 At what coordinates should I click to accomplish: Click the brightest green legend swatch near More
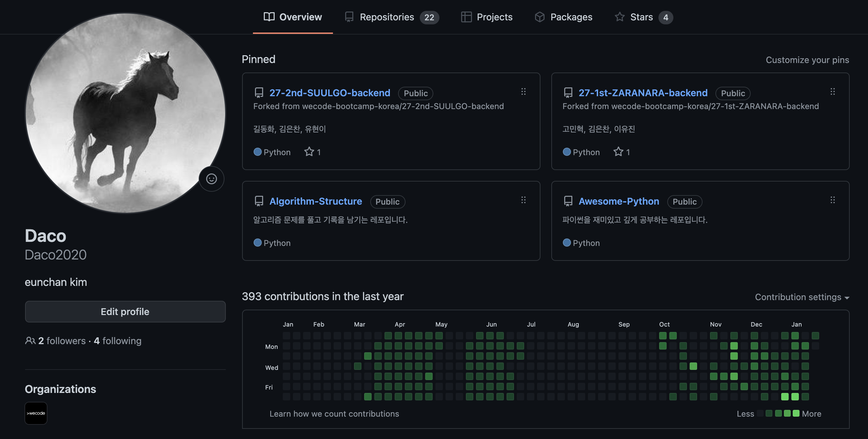coord(796,413)
